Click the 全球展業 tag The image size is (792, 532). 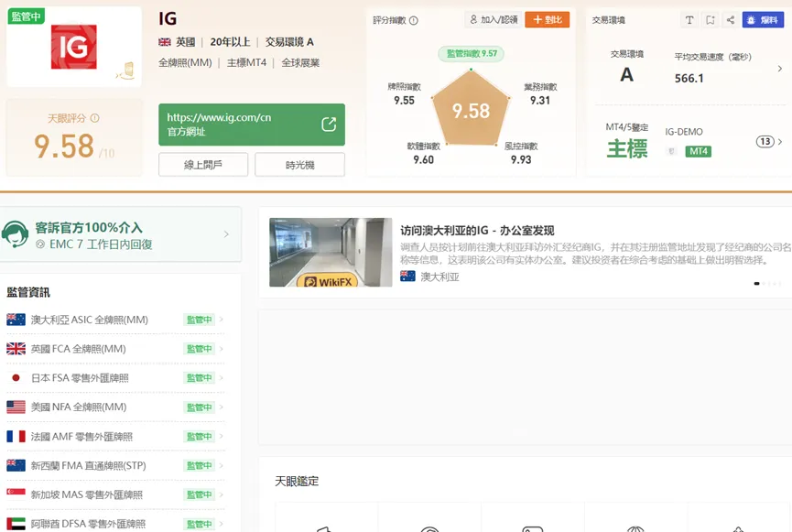(x=300, y=62)
